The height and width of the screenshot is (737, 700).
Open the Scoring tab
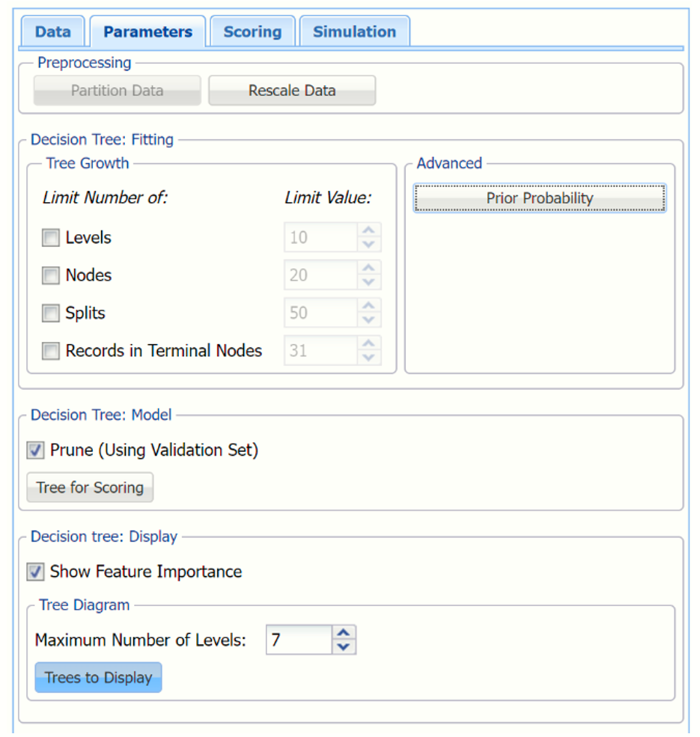click(x=252, y=32)
